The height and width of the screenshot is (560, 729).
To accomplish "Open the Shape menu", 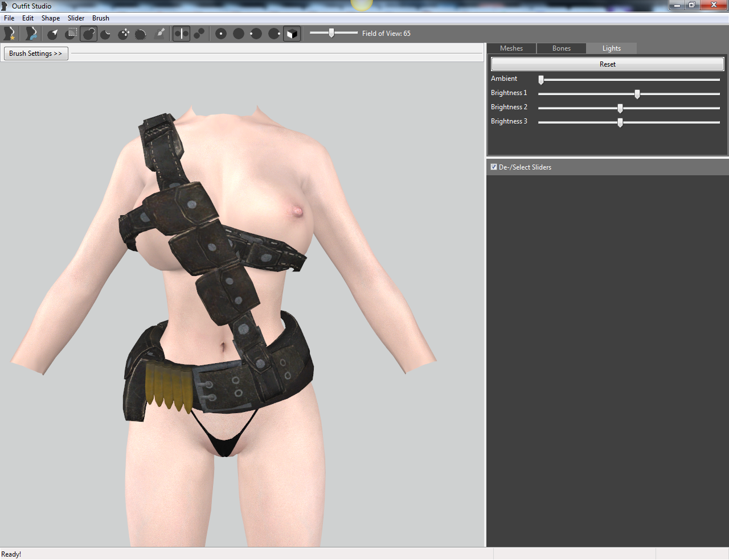I will pos(51,18).
